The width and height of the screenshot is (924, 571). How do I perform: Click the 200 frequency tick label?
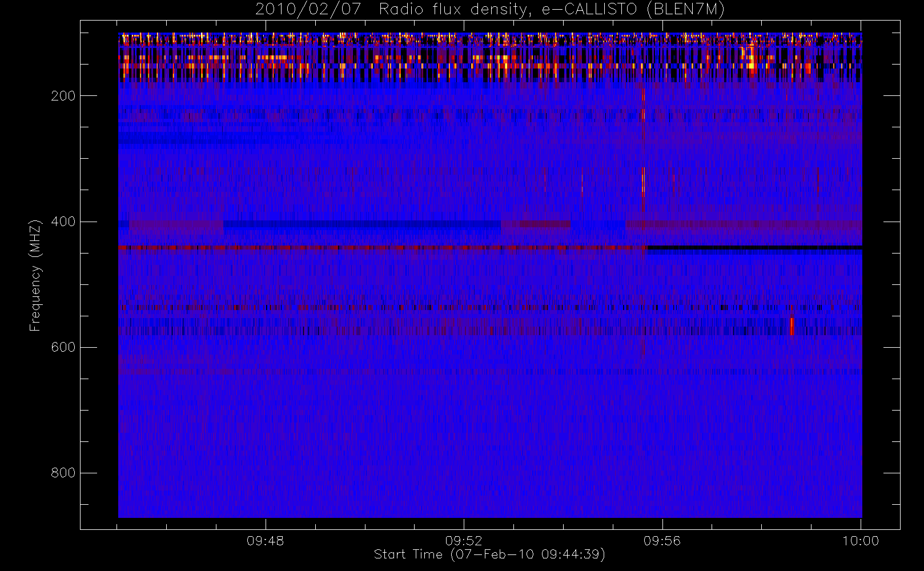(63, 96)
